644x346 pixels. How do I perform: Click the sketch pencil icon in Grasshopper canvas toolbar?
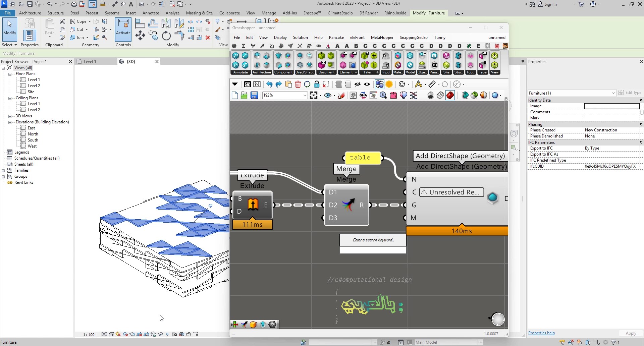point(341,96)
